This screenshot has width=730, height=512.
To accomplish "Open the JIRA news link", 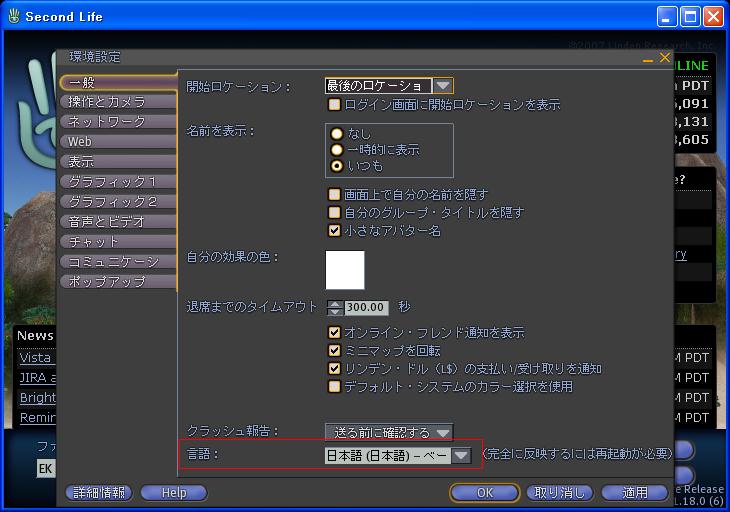I will click(x=37, y=377).
